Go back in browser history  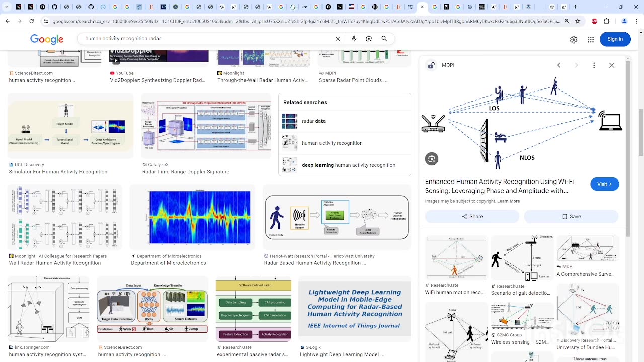[7, 21]
